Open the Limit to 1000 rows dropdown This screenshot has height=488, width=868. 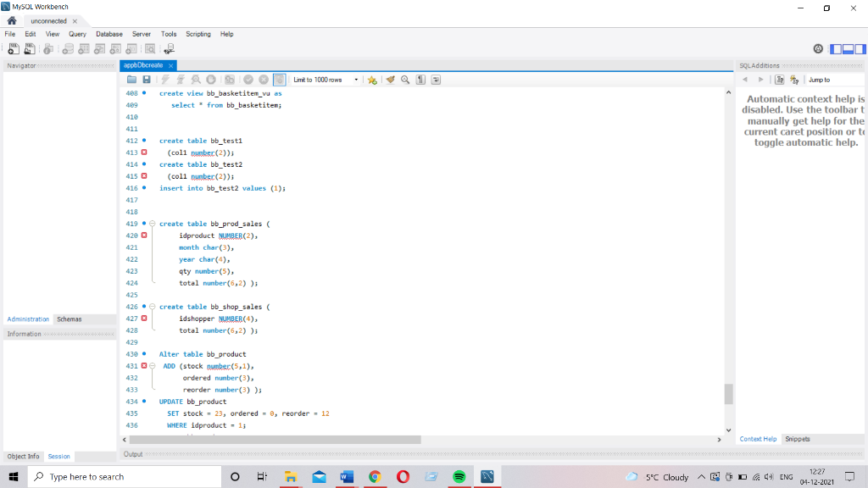coord(355,79)
